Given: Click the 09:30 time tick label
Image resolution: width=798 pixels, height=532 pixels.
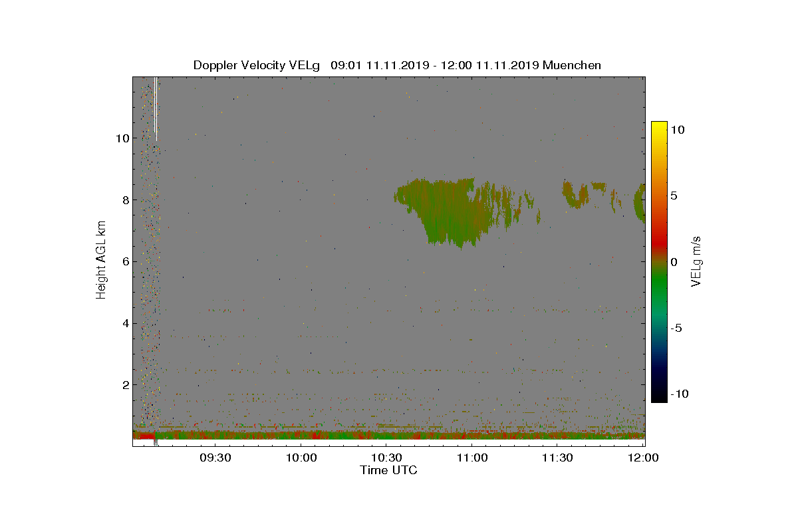Looking at the screenshot, I should pos(215,458).
